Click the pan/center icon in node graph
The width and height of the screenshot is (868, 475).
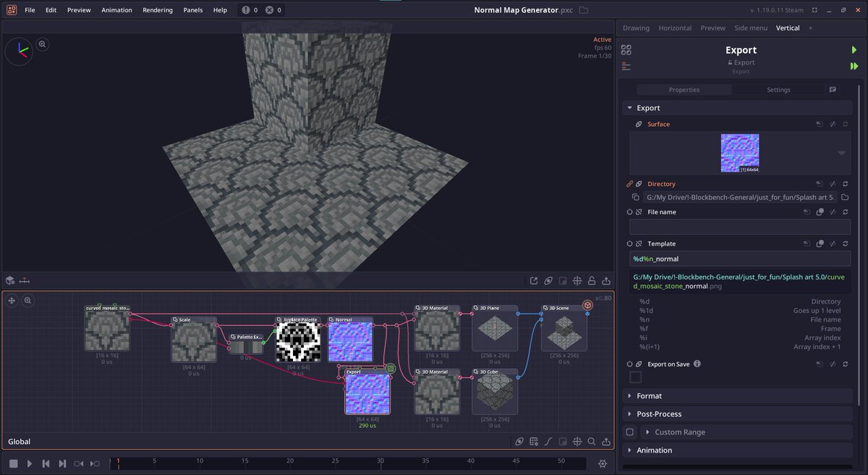tap(12, 300)
